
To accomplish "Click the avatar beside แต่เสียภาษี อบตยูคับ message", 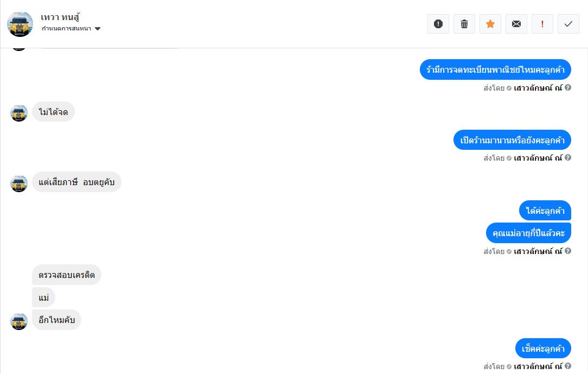I will coord(19,183).
